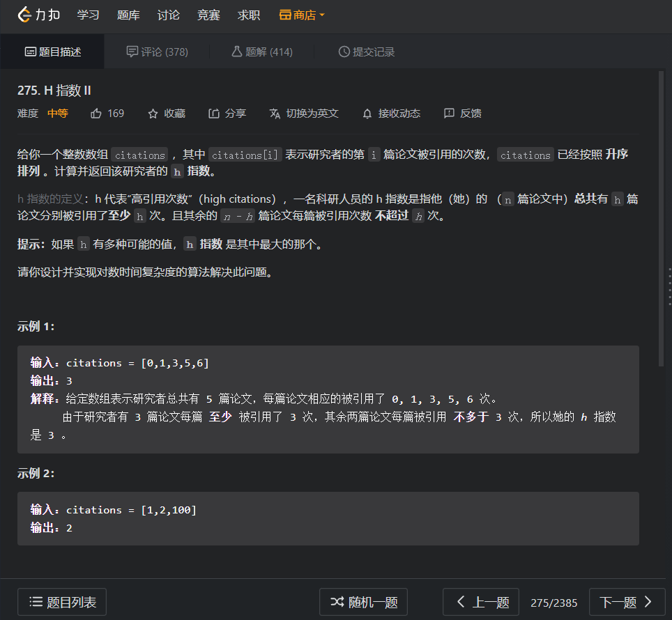This screenshot has height=620, width=672.
Task: Open the 讨论 menu
Action: (169, 15)
